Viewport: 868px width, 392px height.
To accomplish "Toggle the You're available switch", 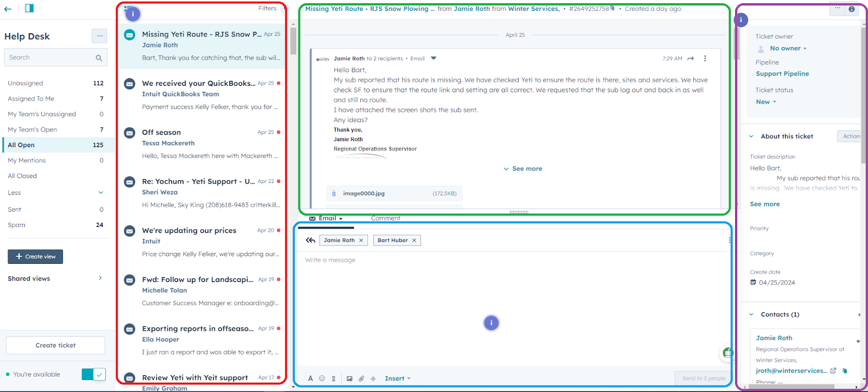I will click(x=93, y=374).
